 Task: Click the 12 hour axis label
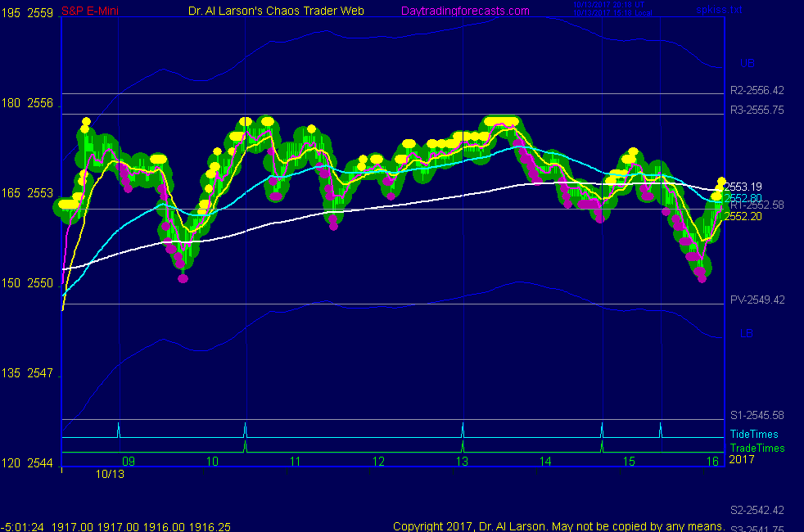point(378,462)
